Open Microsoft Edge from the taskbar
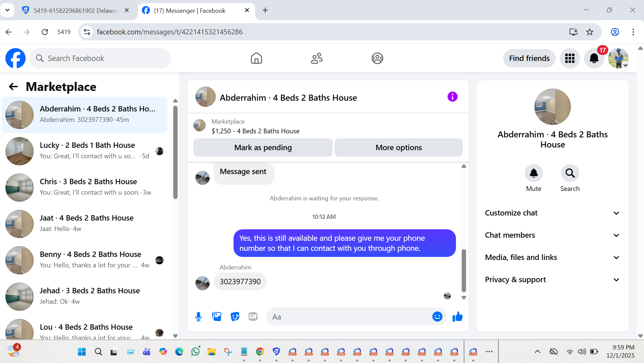The image size is (644, 363). pyautogui.click(x=179, y=352)
